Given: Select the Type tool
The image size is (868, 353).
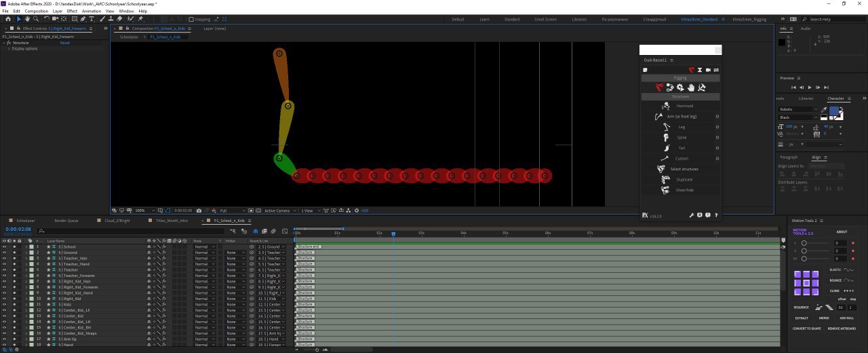Looking at the screenshot, I should (92, 19).
